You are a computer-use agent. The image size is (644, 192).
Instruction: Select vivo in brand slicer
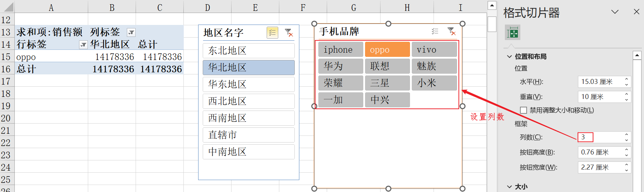point(434,49)
